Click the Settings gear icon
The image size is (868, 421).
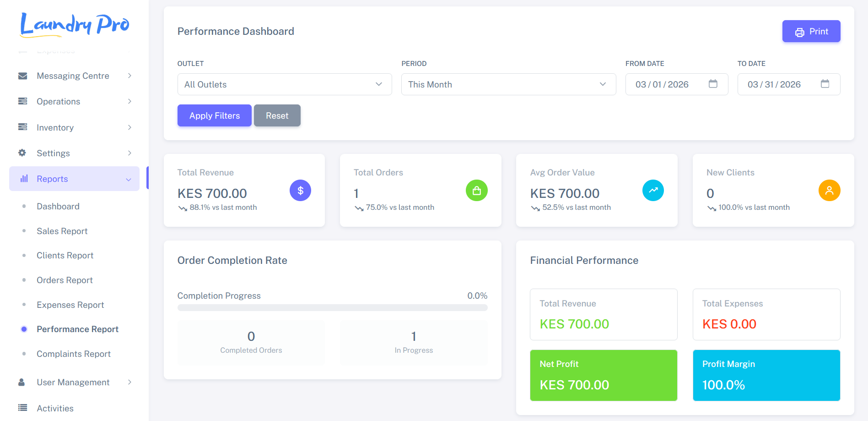pos(22,153)
